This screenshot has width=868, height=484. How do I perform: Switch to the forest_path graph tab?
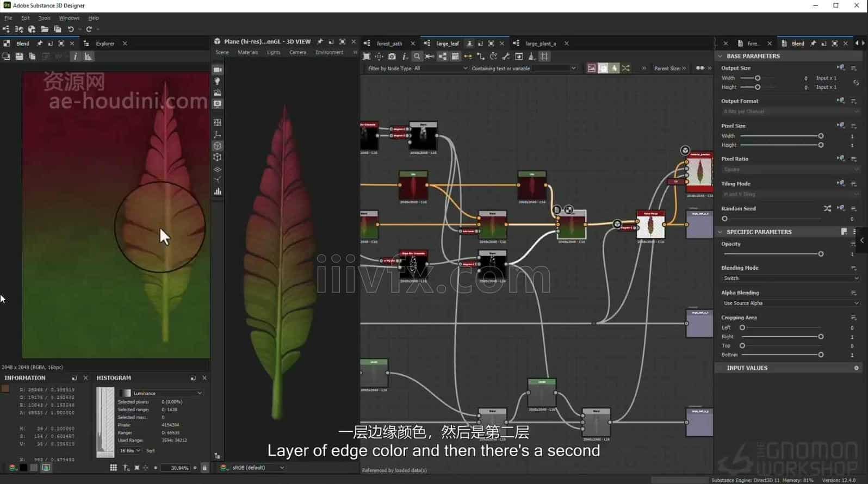(389, 44)
